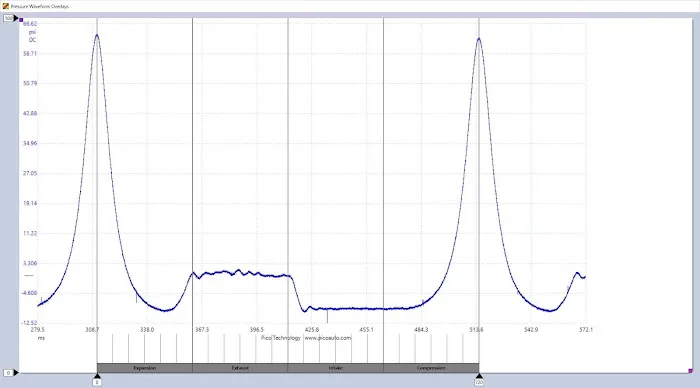
Task: Select the lower ruler handle labeled 0
Action: [x=8, y=372]
